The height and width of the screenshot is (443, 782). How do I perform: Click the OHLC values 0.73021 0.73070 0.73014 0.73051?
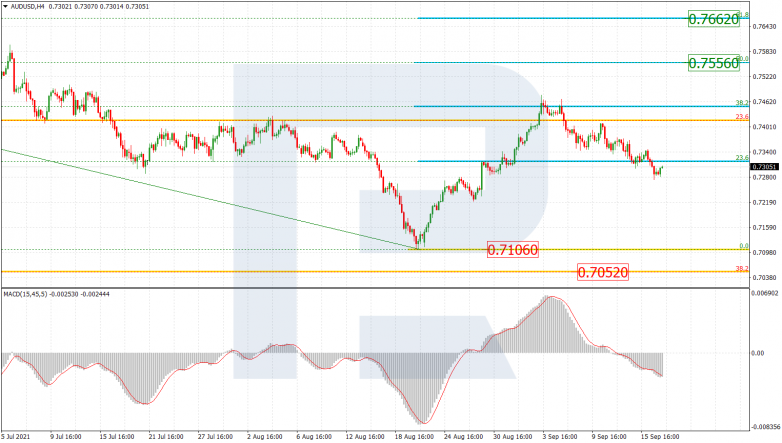click(x=99, y=7)
